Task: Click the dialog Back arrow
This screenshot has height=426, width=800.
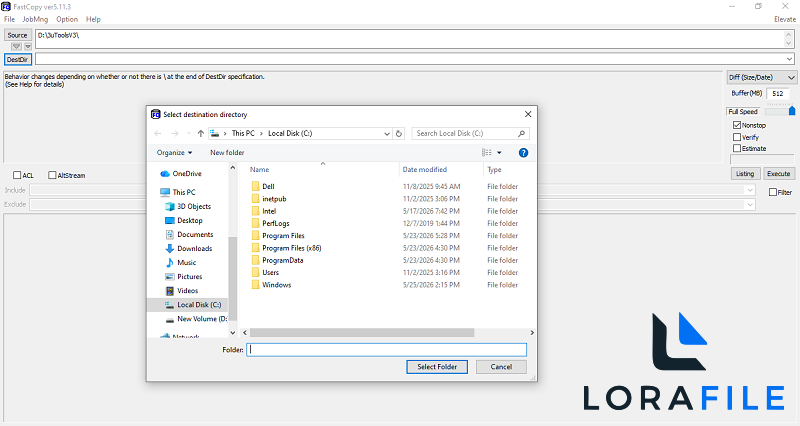Action: click(x=158, y=133)
